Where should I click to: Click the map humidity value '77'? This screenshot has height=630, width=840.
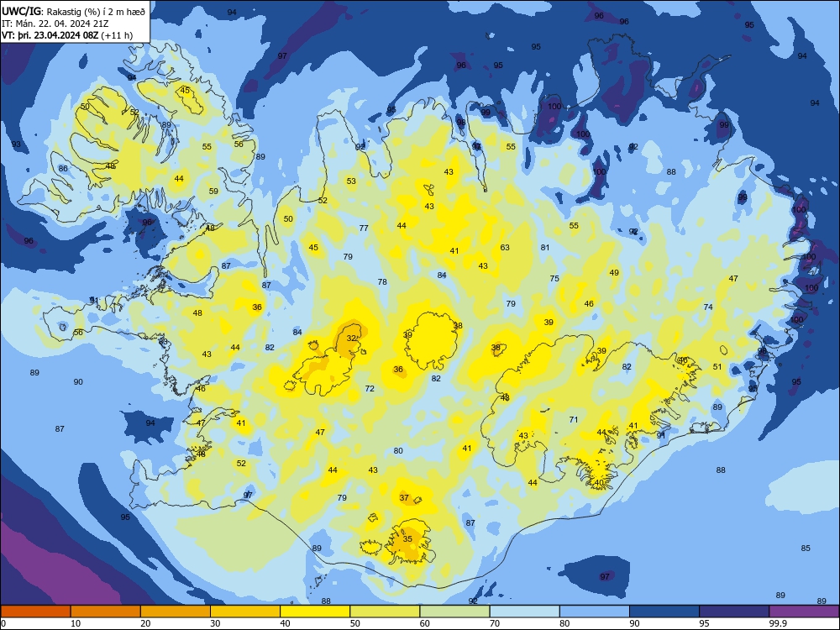(364, 228)
